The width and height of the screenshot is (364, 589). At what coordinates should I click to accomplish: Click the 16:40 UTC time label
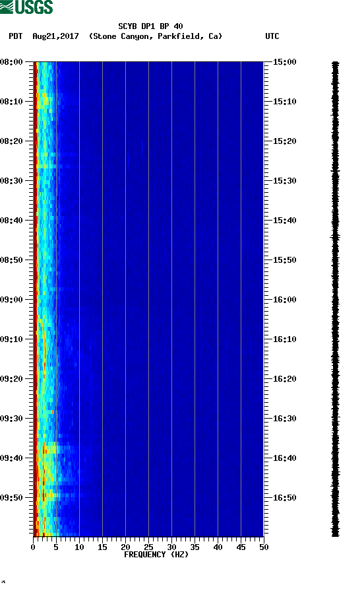point(284,458)
